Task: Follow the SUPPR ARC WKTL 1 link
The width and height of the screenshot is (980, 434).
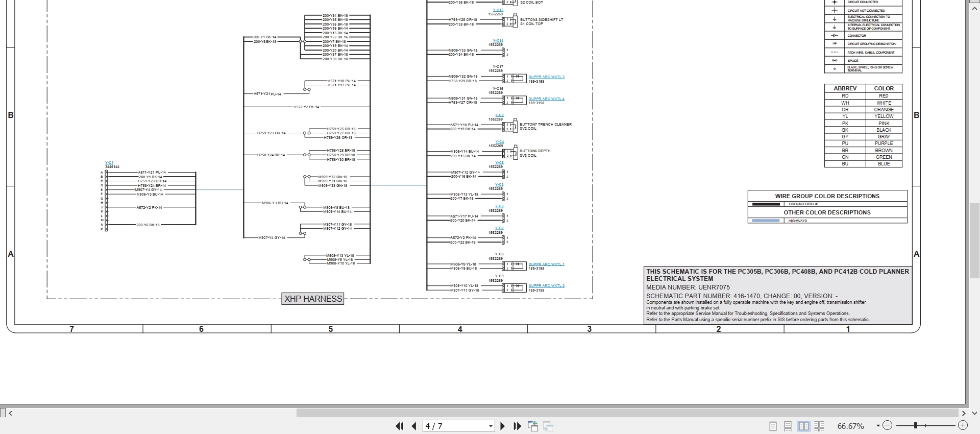Action: click(x=546, y=264)
